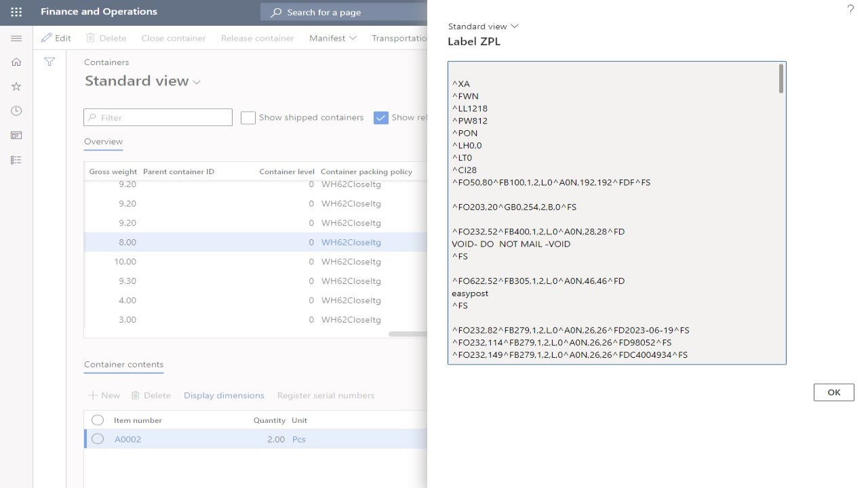Expand Standard view dropdown in Label ZPL pane

[483, 26]
